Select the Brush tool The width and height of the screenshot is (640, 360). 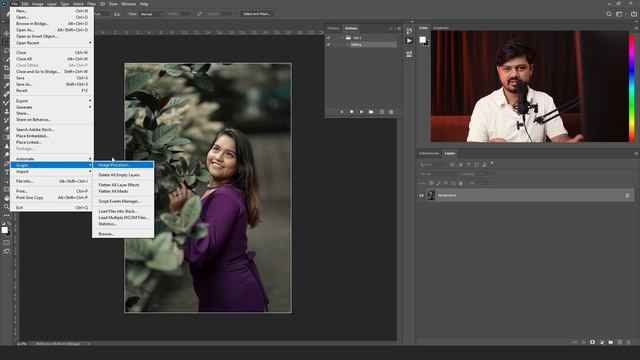click(7, 103)
